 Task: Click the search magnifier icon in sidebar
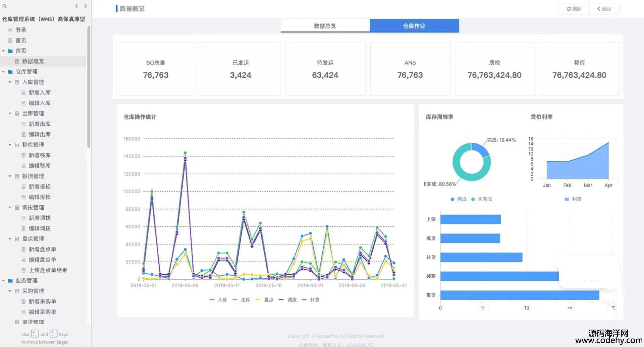(5, 6)
